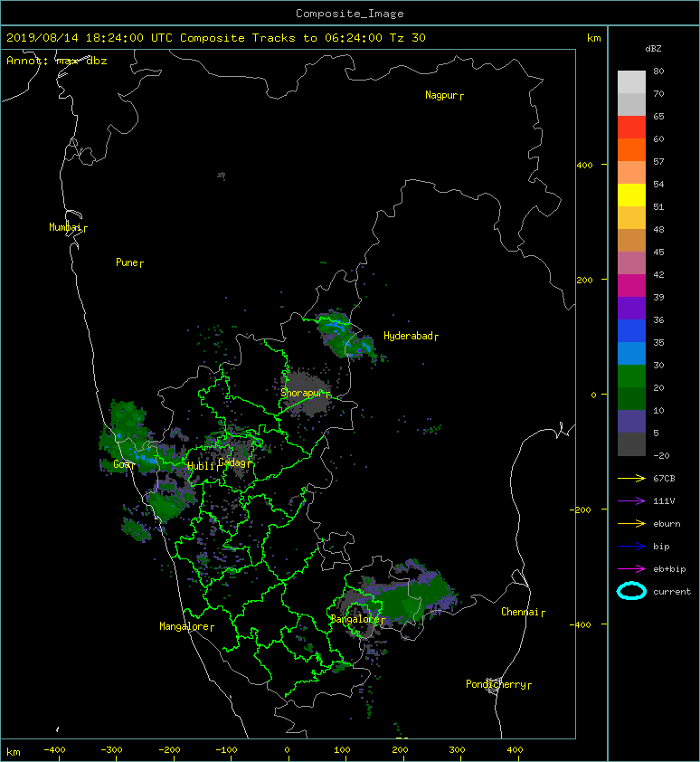Click the gray 70 dBZ swatch
700x762 pixels.
631,104
